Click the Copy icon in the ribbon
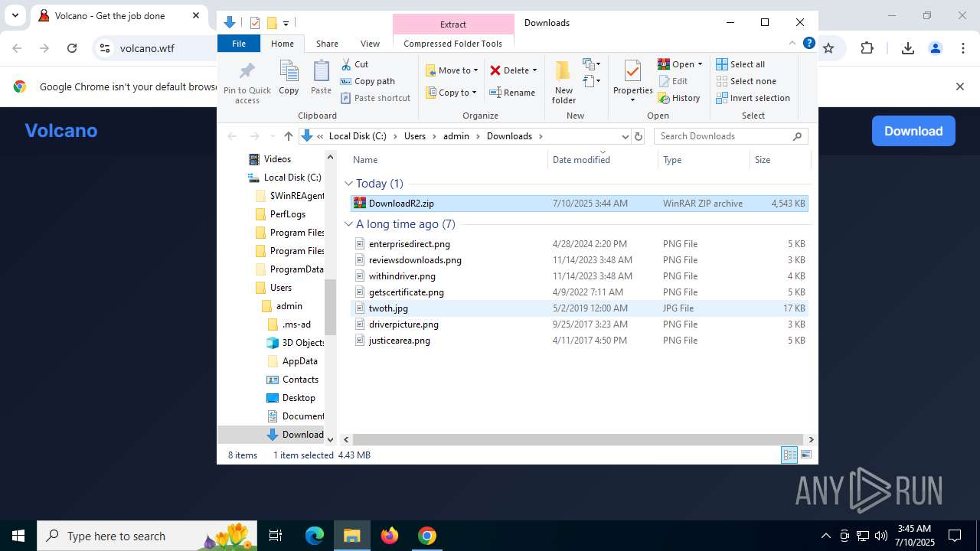This screenshot has height=551, width=980. point(289,78)
